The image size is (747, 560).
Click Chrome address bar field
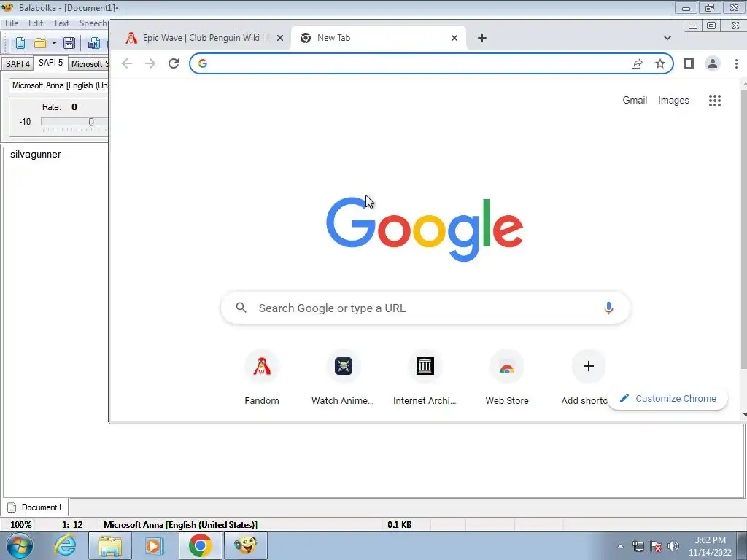point(431,63)
